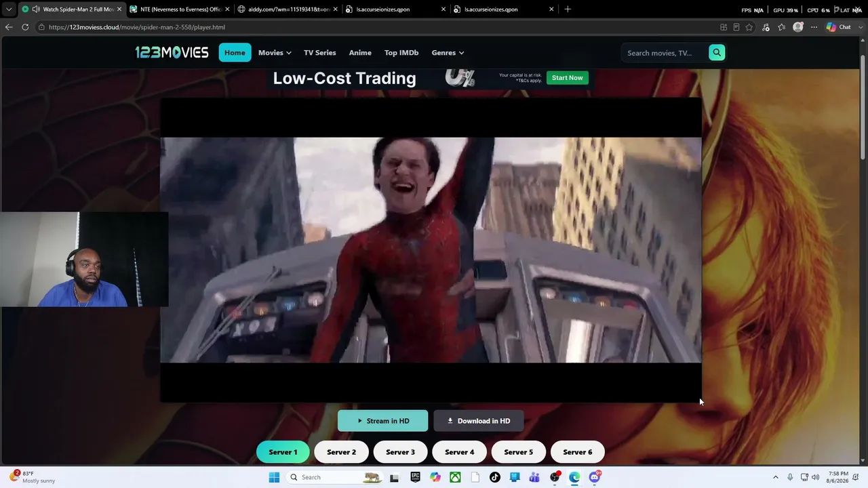Image resolution: width=868 pixels, height=488 pixels.
Task: Click the split screen icon in address bar
Action: tap(724, 27)
